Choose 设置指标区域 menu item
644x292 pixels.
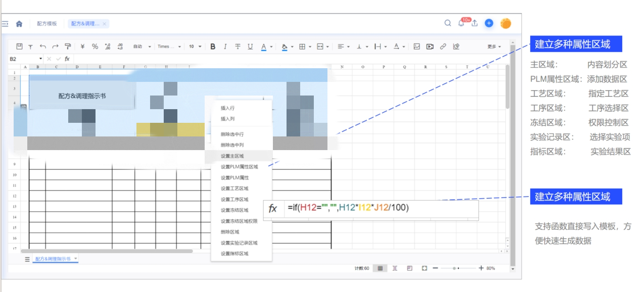tap(234, 253)
